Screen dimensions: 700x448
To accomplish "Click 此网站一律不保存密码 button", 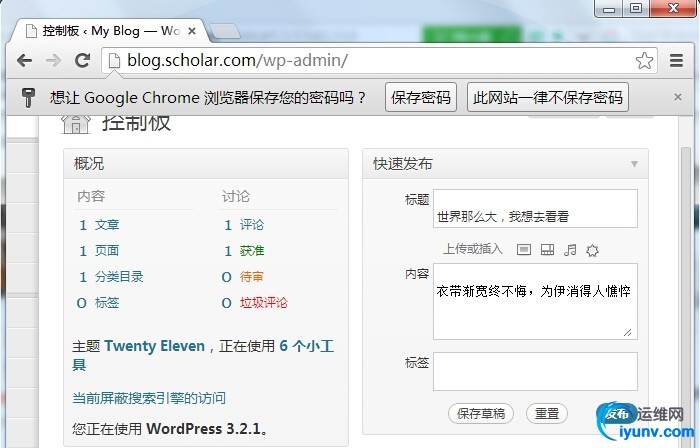I will click(548, 97).
